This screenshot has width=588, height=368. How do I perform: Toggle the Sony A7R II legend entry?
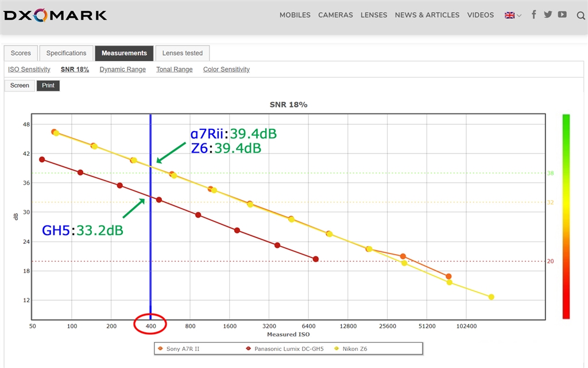point(179,349)
